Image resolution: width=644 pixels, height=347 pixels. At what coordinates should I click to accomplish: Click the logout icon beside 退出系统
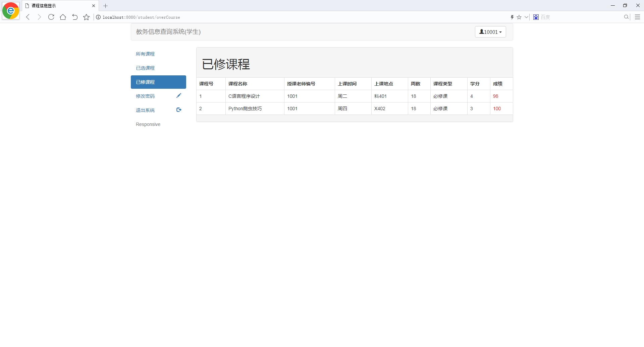pos(179,110)
